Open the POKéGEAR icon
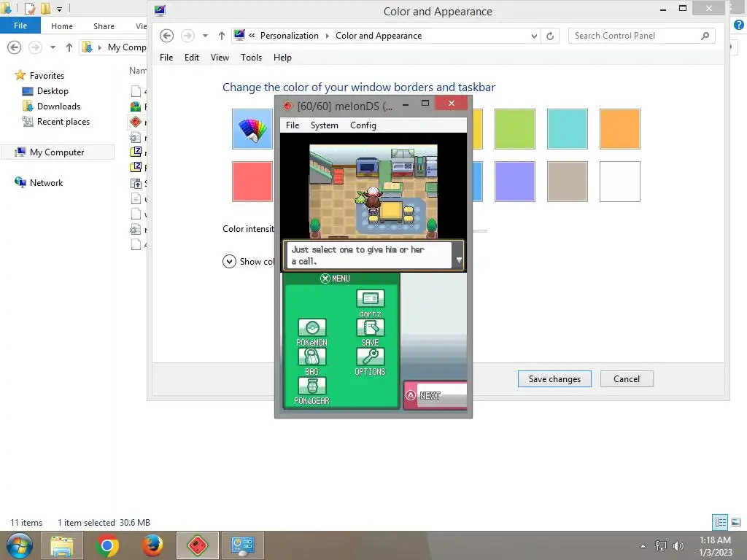 click(x=312, y=386)
